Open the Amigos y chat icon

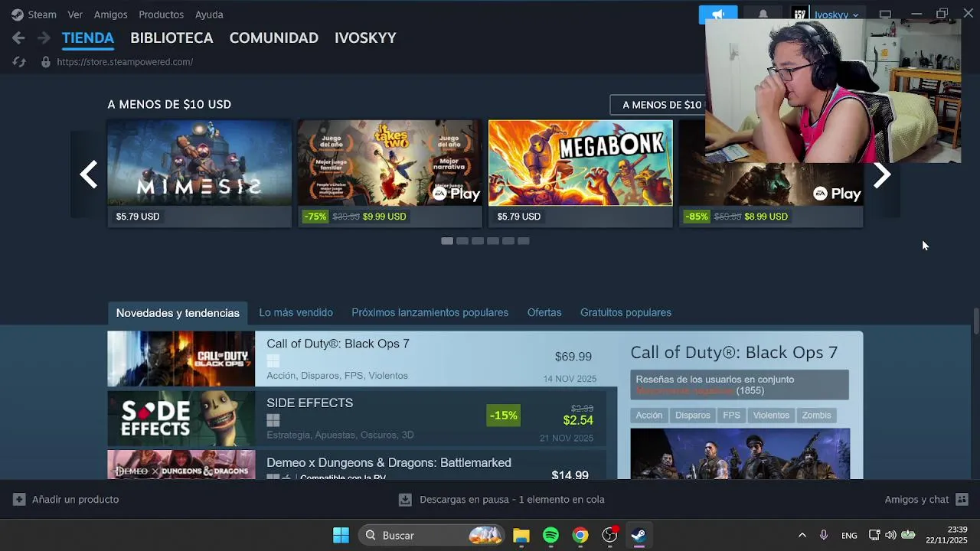[x=962, y=499]
